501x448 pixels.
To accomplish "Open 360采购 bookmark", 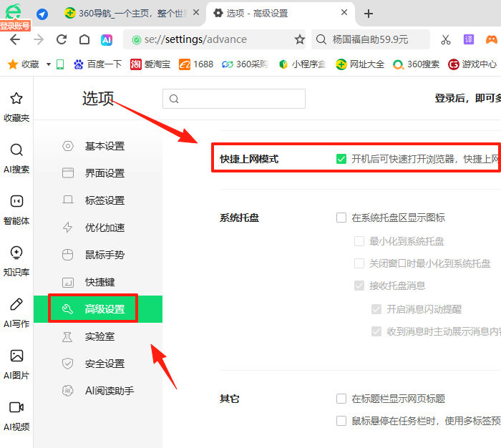I will 245,64.
